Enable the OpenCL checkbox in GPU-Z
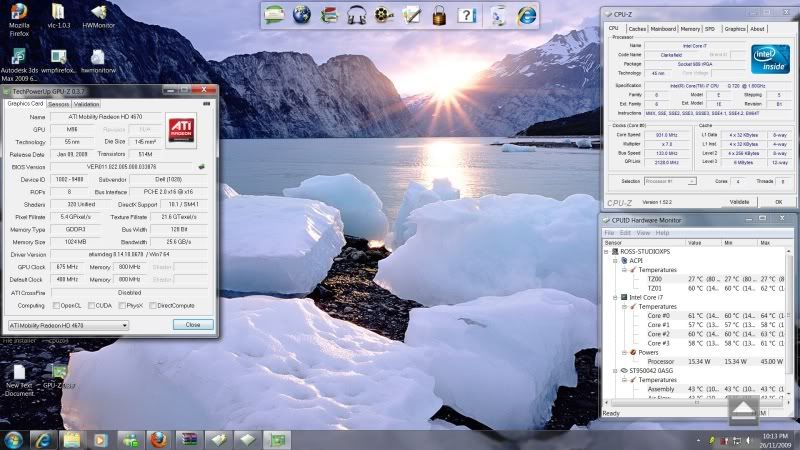This screenshot has height=450, width=800. point(56,305)
